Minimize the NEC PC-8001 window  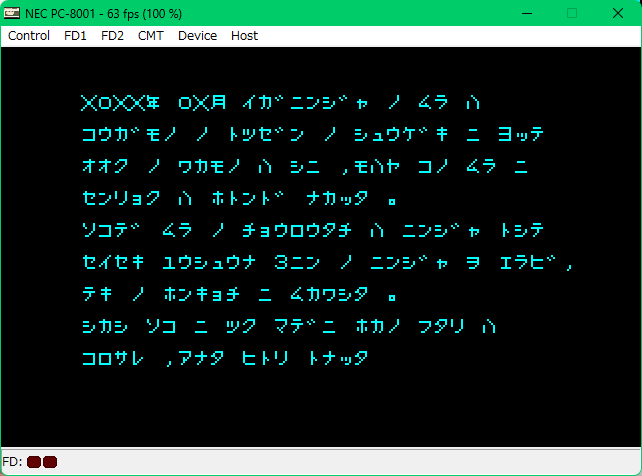coord(527,14)
